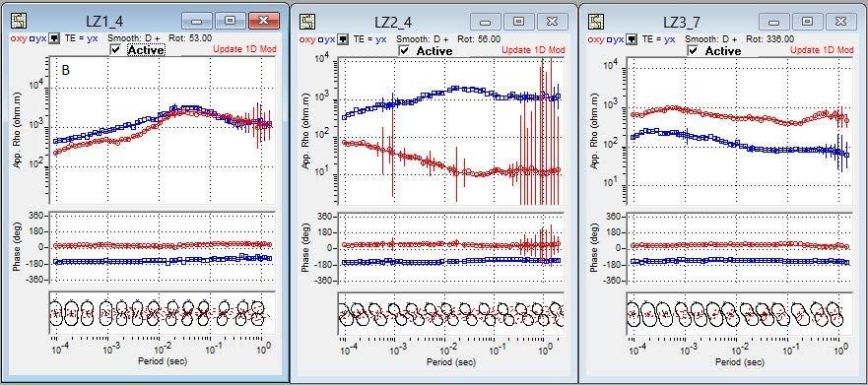Click Update 1D Mod in LZ3_7
This screenshot has height=385, width=868.
pos(822,50)
